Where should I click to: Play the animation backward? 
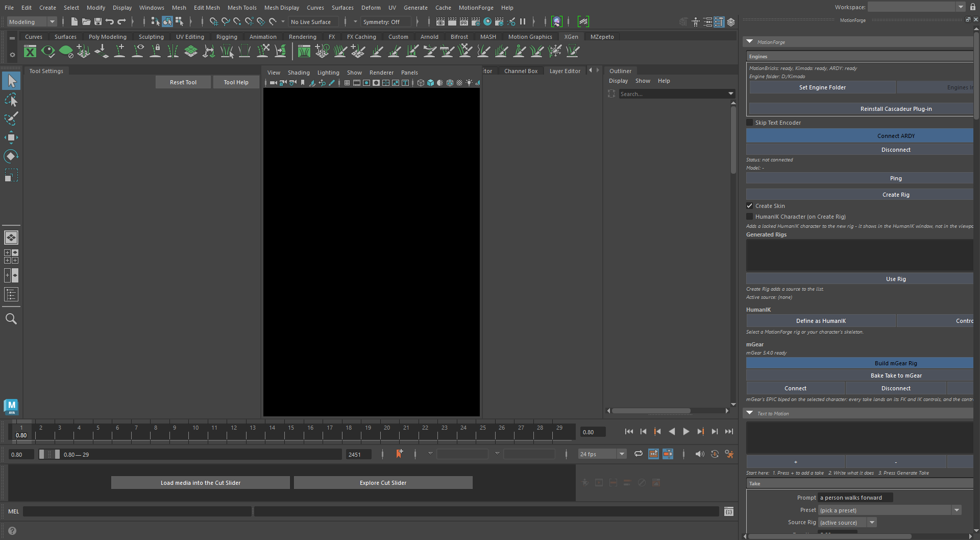[x=672, y=432]
